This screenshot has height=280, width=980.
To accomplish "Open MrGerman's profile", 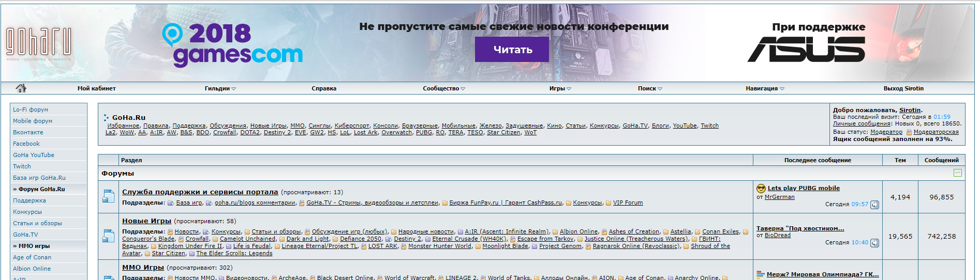I will point(779,197).
